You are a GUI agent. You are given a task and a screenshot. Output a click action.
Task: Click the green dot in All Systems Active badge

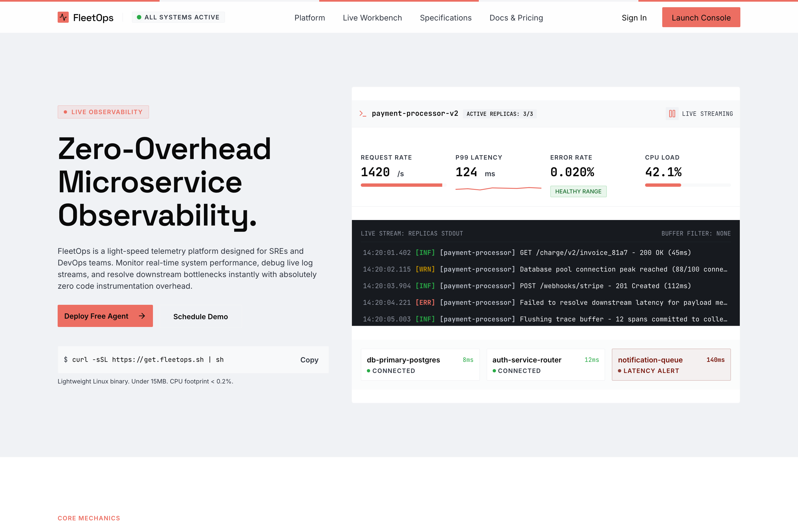[139, 17]
